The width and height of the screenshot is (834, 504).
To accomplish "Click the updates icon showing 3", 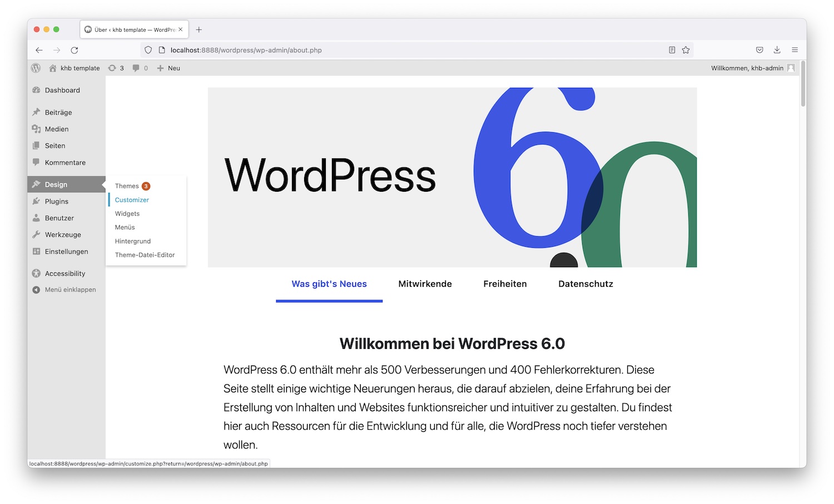I will (x=112, y=68).
